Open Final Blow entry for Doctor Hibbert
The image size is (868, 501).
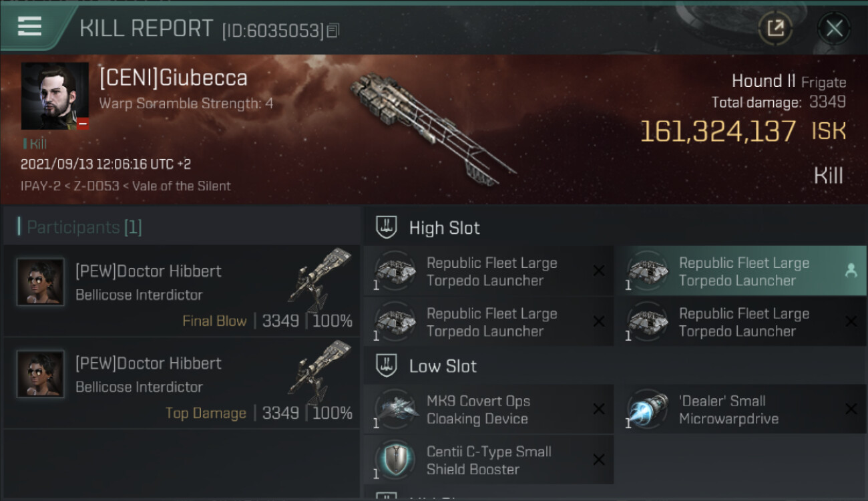(x=182, y=291)
